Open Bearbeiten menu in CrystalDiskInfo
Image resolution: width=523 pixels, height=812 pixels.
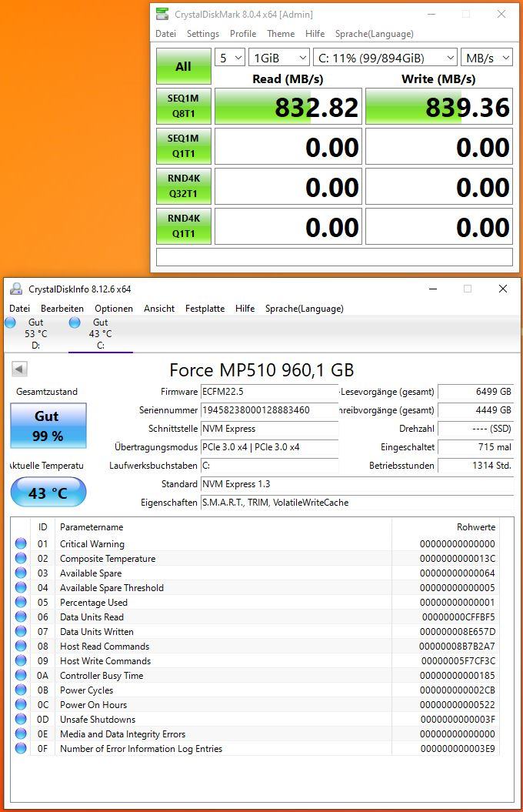point(62,309)
